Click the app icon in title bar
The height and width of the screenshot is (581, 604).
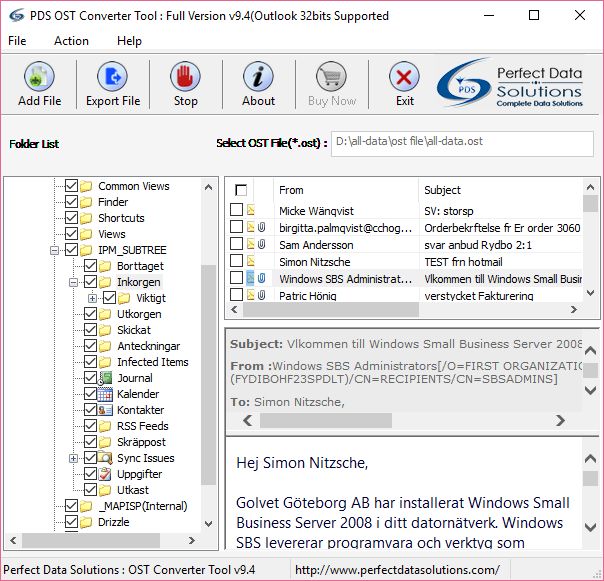pyautogui.click(x=17, y=15)
